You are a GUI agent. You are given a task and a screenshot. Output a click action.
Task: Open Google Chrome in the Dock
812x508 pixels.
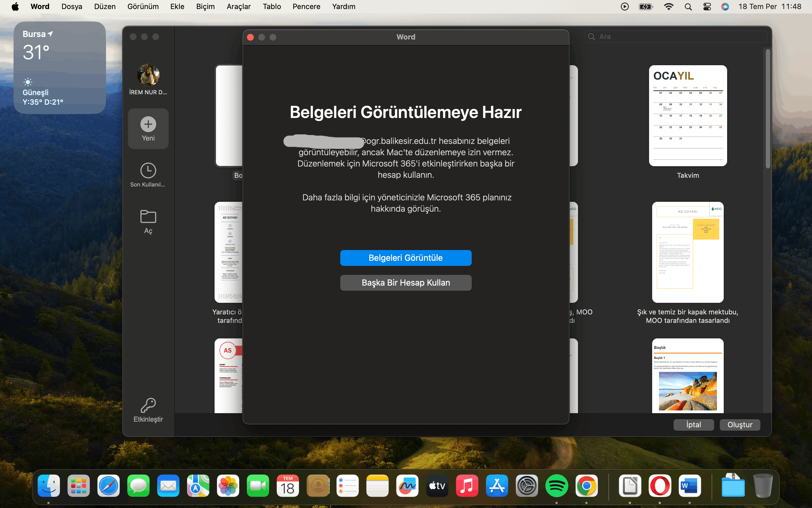point(586,485)
